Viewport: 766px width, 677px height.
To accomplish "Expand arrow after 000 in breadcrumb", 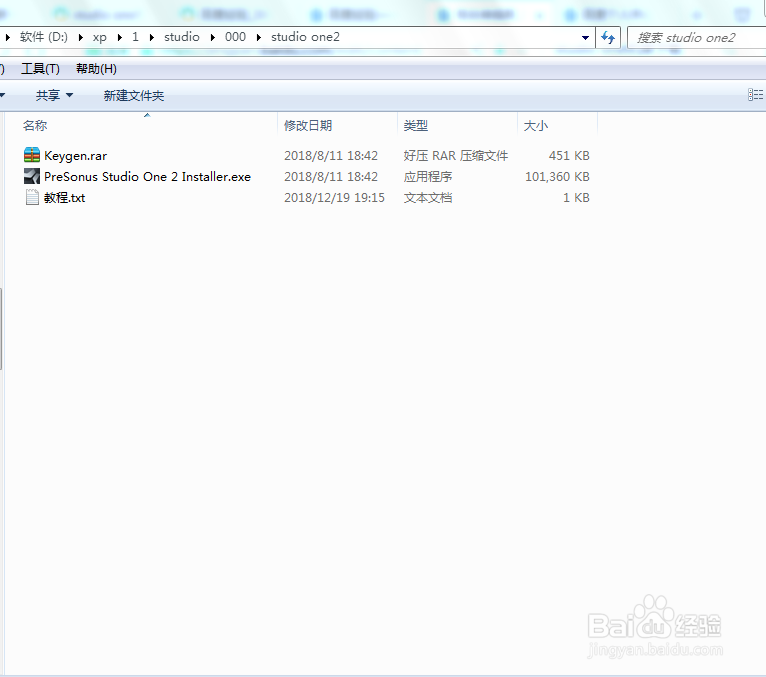I will [x=258, y=37].
